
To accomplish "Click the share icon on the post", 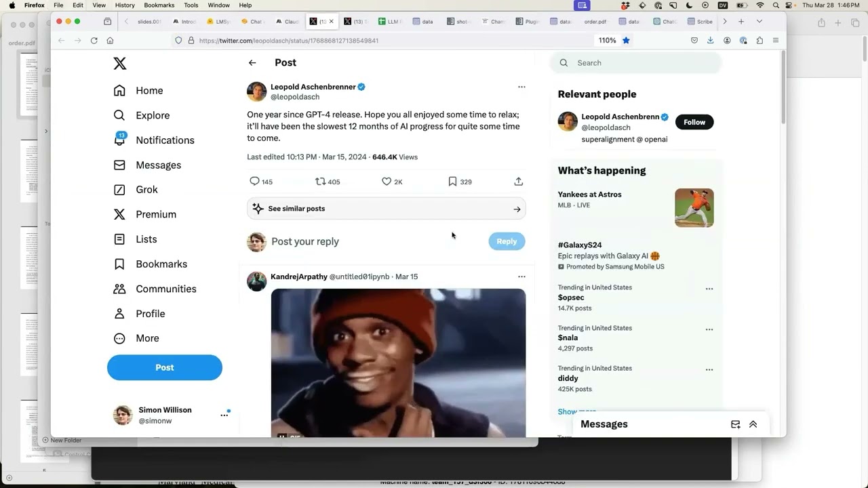I will click(518, 181).
